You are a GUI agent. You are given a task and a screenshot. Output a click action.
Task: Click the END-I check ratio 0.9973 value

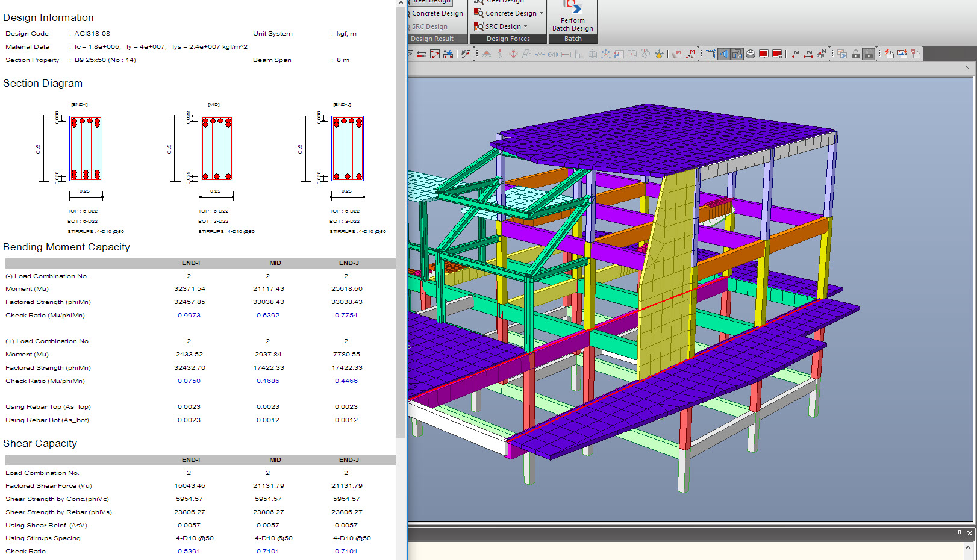pyautogui.click(x=189, y=316)
